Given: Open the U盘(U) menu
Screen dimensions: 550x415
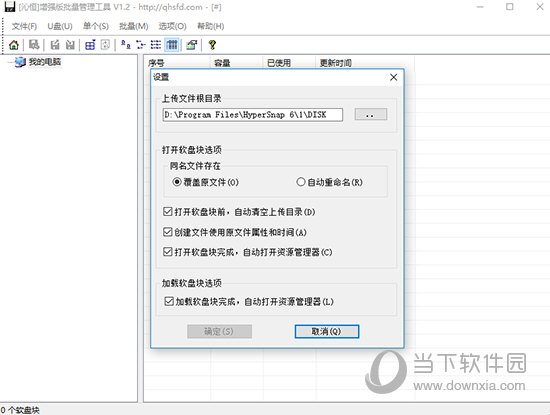Looking at the screenshot, I should click(x=60, y=26).
